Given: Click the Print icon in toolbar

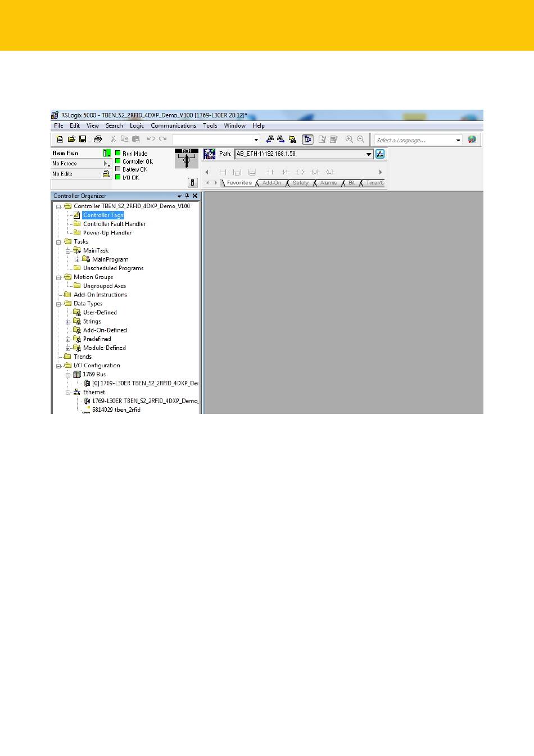Looking at the screenshot, I should click(98, 139).
